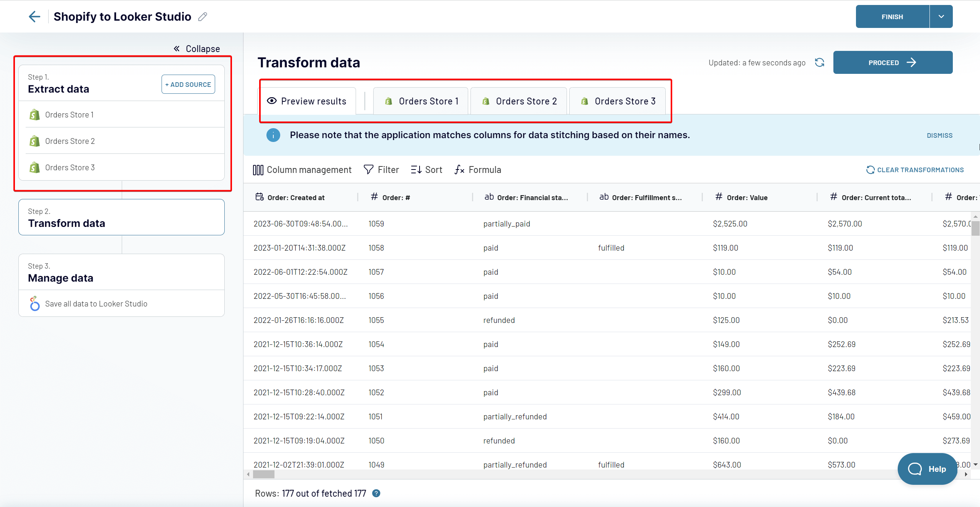Image resolution: width=980 pixels, height=507 pixels.
Task: Expand the Finish button dropdown arrow
Action: pos(941,16)
